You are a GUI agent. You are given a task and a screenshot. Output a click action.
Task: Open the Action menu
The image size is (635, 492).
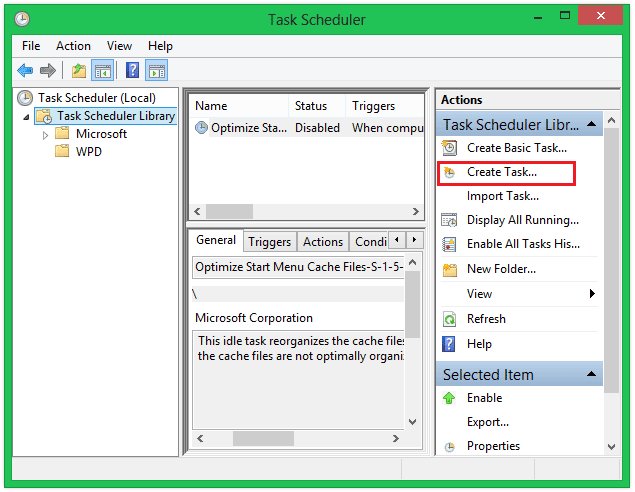point(73,46)
